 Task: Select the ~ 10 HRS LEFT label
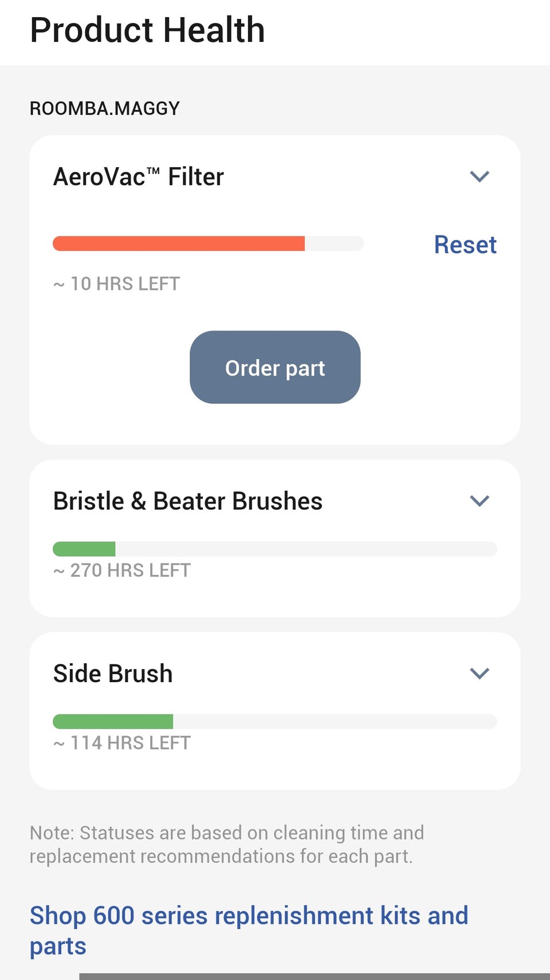coord(116,284)
